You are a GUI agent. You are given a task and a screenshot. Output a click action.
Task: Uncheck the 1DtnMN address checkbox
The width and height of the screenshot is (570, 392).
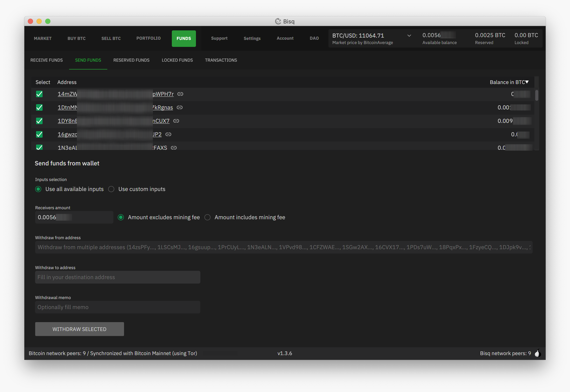(x=39, y=108)
